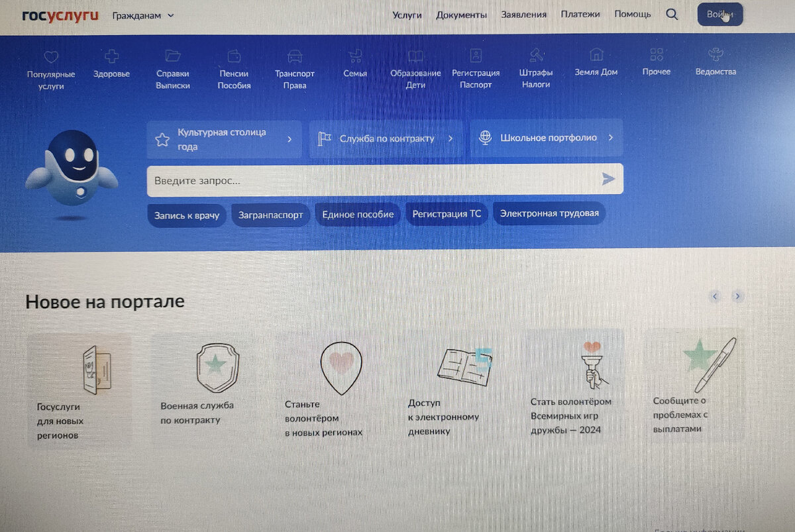The width and height of the screenshot is (795, 532).
Task: Select the Запись к врачу chip
Action: pos(187,215)
